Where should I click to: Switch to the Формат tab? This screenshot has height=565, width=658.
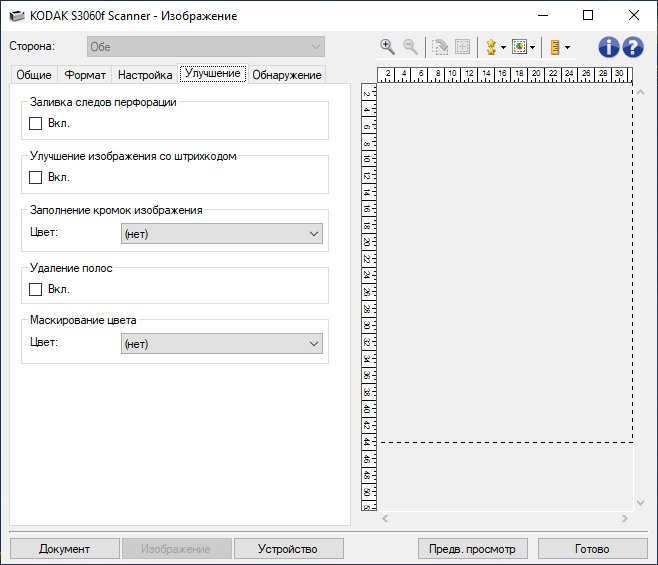[x=85, y=75]
